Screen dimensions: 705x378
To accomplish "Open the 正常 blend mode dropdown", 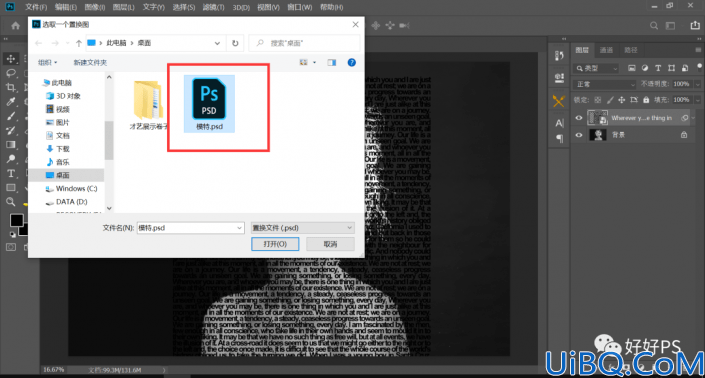I will pos(605,84).
